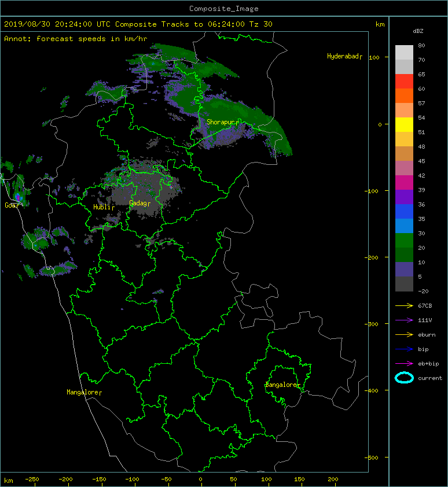Click the 0 tick on horizontal axis
This screenshot has height=487, width=448.
coord(200,479)
